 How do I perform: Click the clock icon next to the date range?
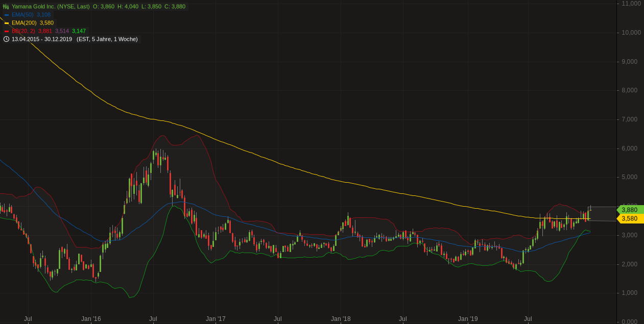[x=6, y=39]
